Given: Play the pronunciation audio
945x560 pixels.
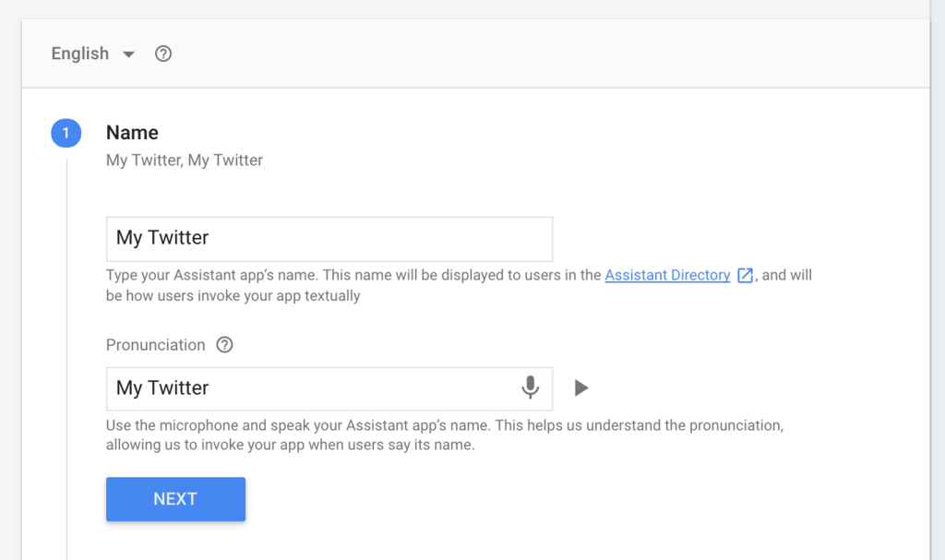Looking at the screenshot, I should coord(581,387).
